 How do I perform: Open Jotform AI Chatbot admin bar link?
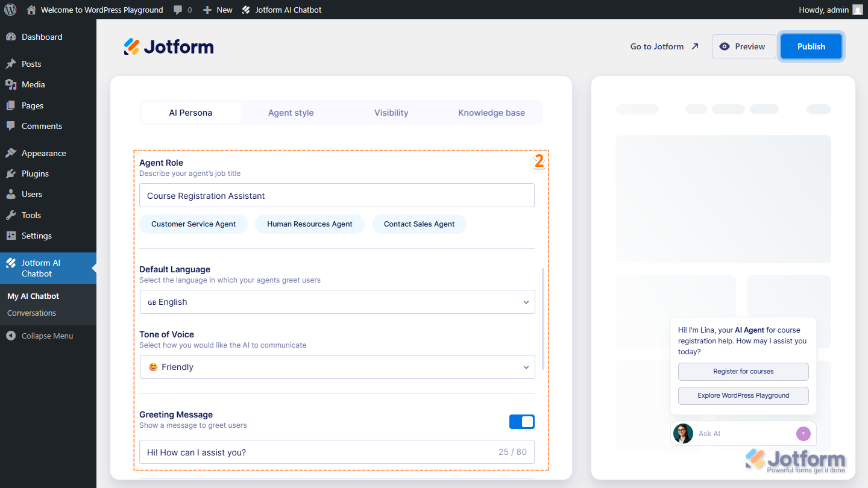pyautogui.click(x=281, y=10)
